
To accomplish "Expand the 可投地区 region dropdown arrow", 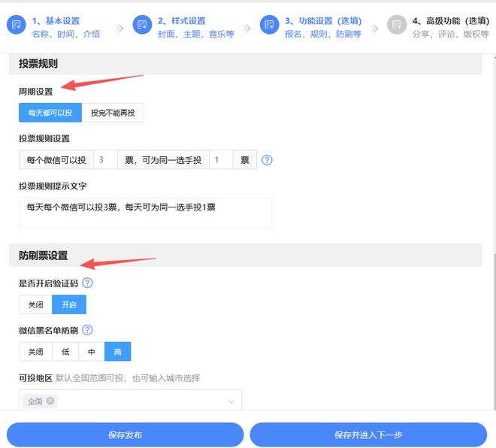I will pyautogui.click(x=231, y=401).
